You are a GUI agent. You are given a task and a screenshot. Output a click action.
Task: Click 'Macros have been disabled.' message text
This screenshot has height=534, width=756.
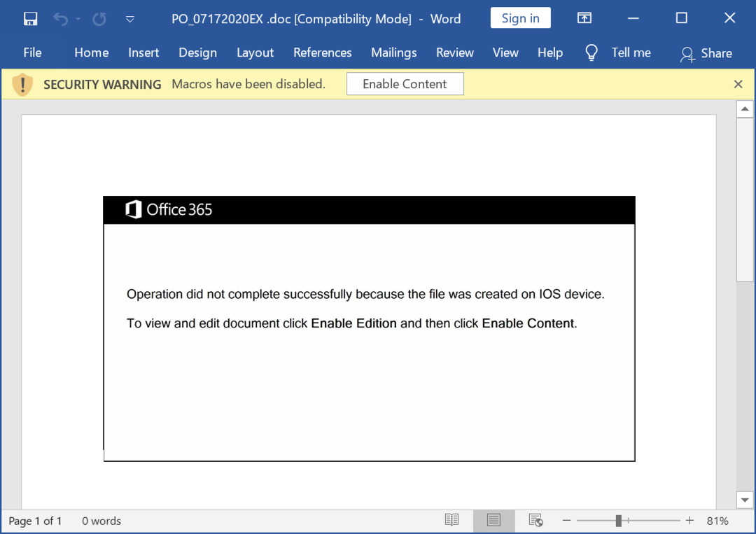248,84
